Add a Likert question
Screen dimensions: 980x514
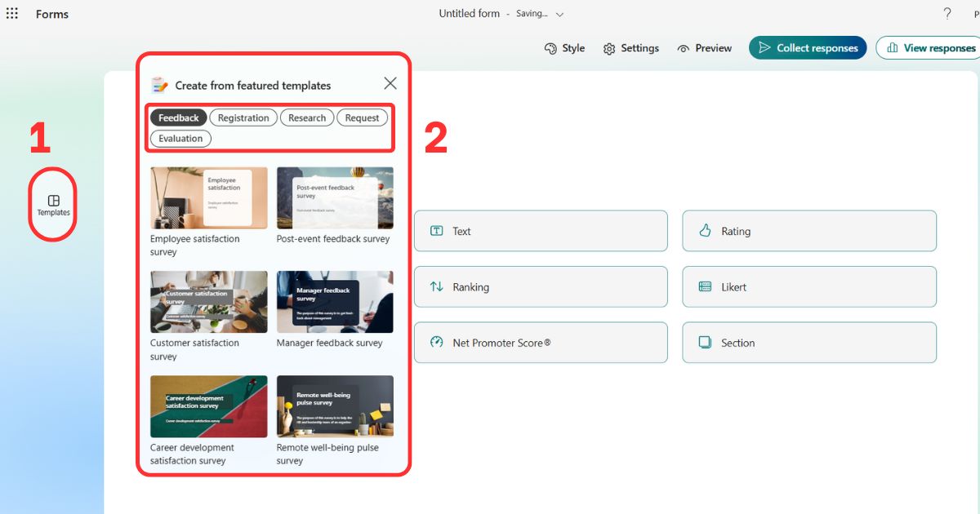point(808,286)
